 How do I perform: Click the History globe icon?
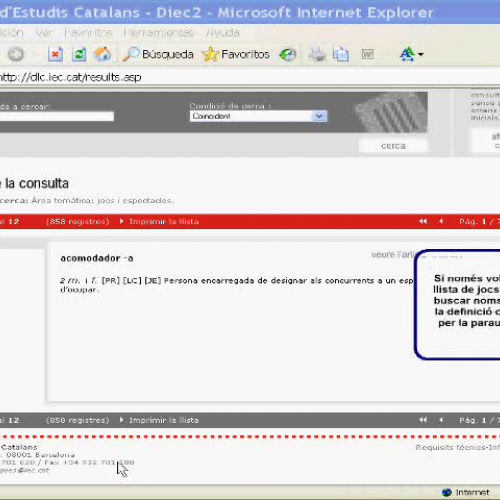tap(288, 54)
